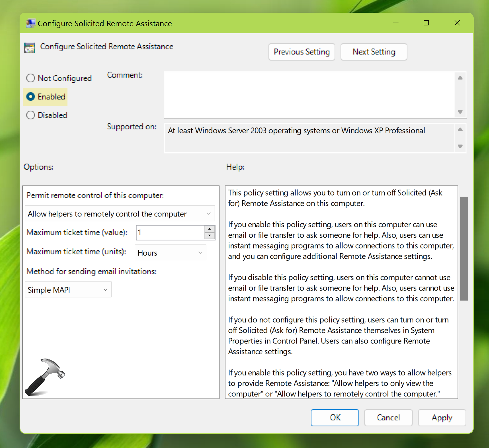This screenshot has height=448, width=489.
Task: Go to Next Setting
Action: pos(374,52)
